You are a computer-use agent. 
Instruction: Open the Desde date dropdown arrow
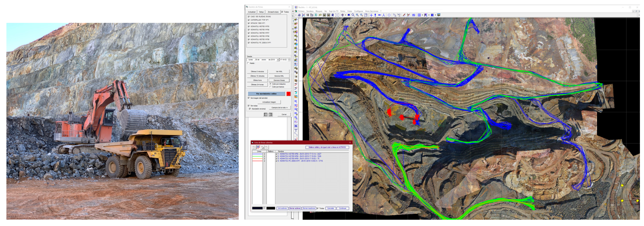pos(278,60)
